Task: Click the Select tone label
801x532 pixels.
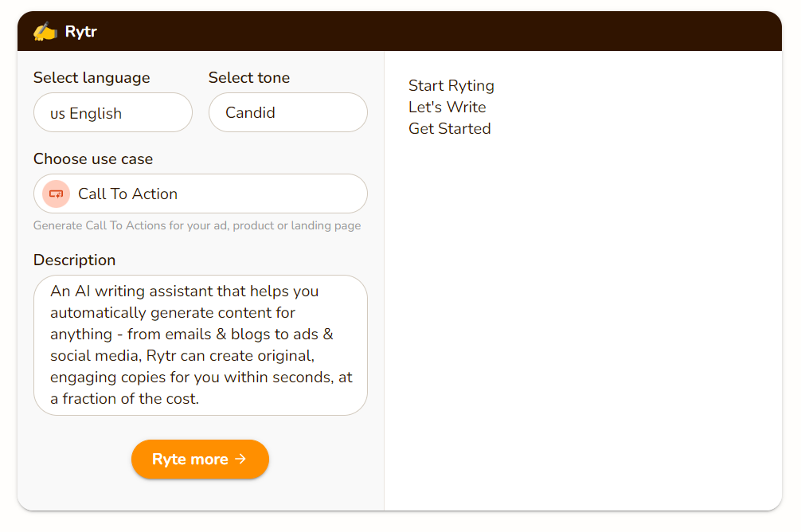Action: pyautogui.click(x=248, y=78)
